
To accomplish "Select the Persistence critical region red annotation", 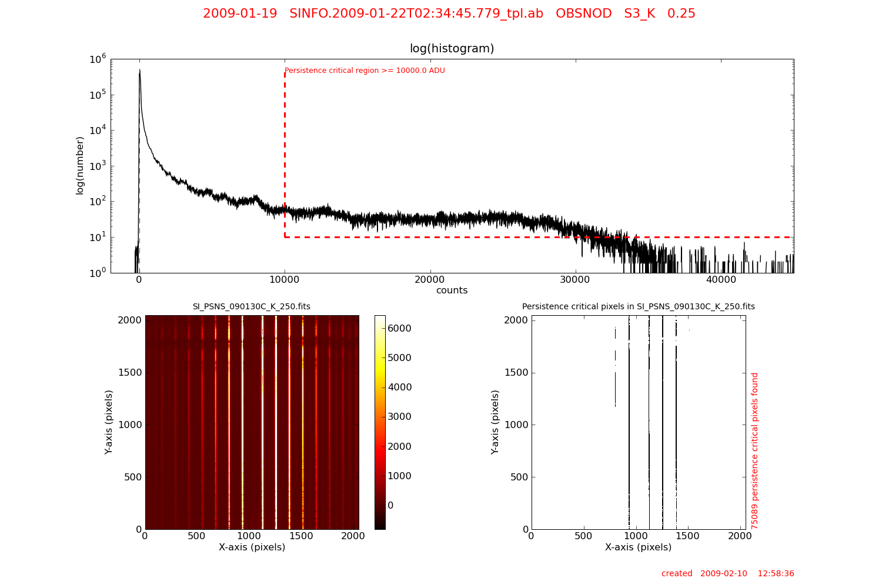I will pyautogui.click(x=365, y=71).
